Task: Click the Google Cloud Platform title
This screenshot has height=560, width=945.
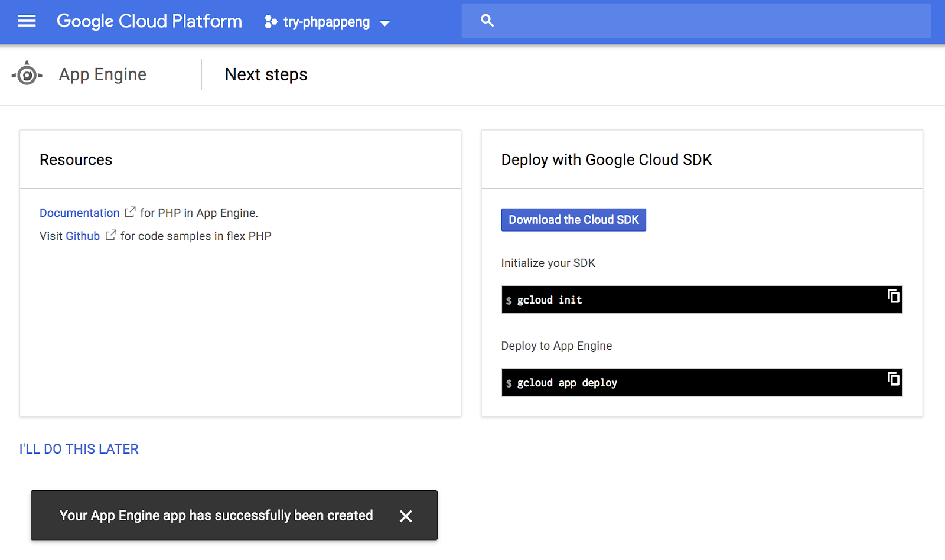Action: click(149, 21)
